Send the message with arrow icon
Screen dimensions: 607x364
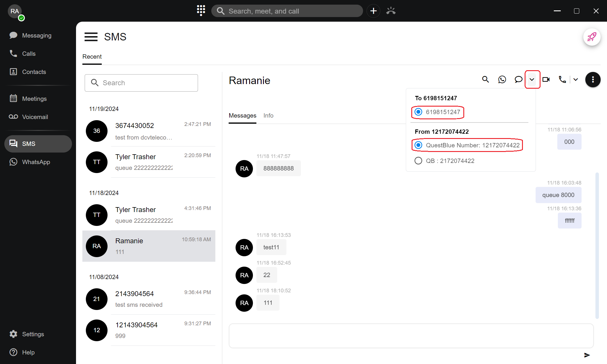[587, 355]
